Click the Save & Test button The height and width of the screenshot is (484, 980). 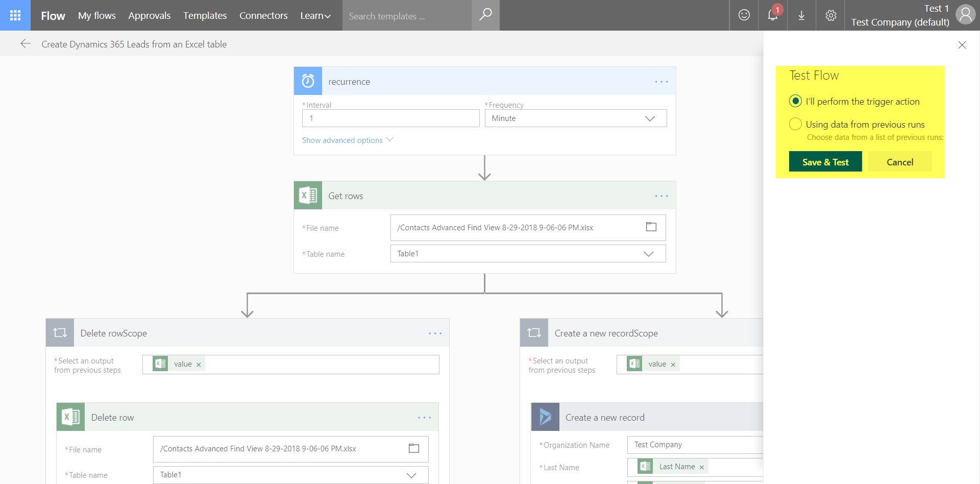[825, 162]
